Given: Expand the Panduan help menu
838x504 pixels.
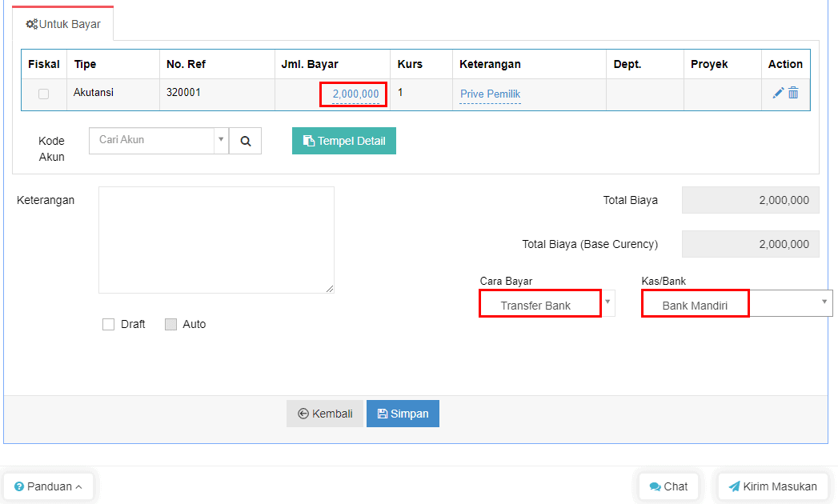Looking at the screenshot, I should 48,486.
